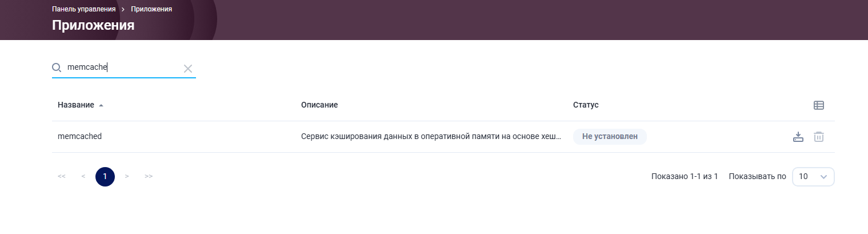Install the memcached application
Viewport: 868px width, 234px height.
[x=798, y=137]
